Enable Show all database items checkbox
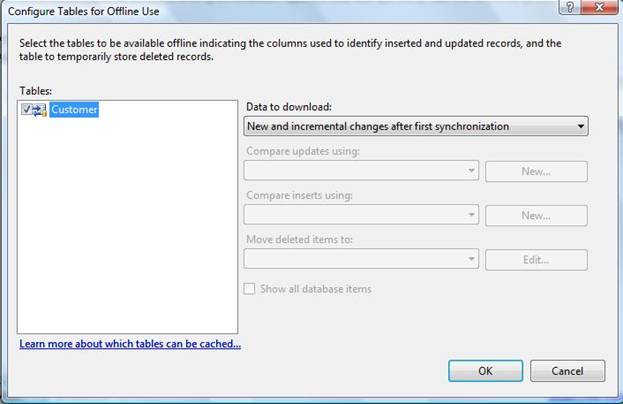 point(250,289)
